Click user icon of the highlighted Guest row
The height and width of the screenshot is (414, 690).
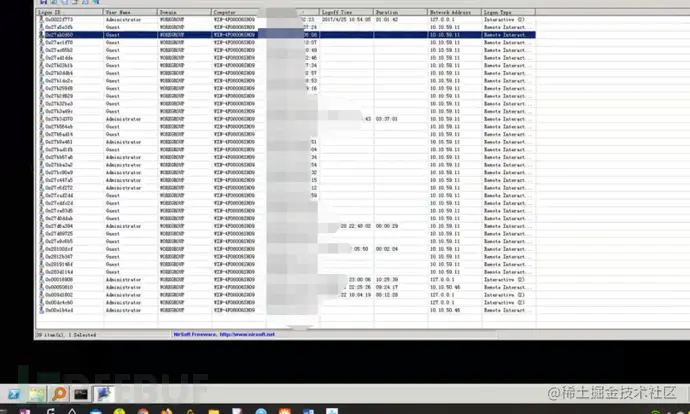[42, 35]
